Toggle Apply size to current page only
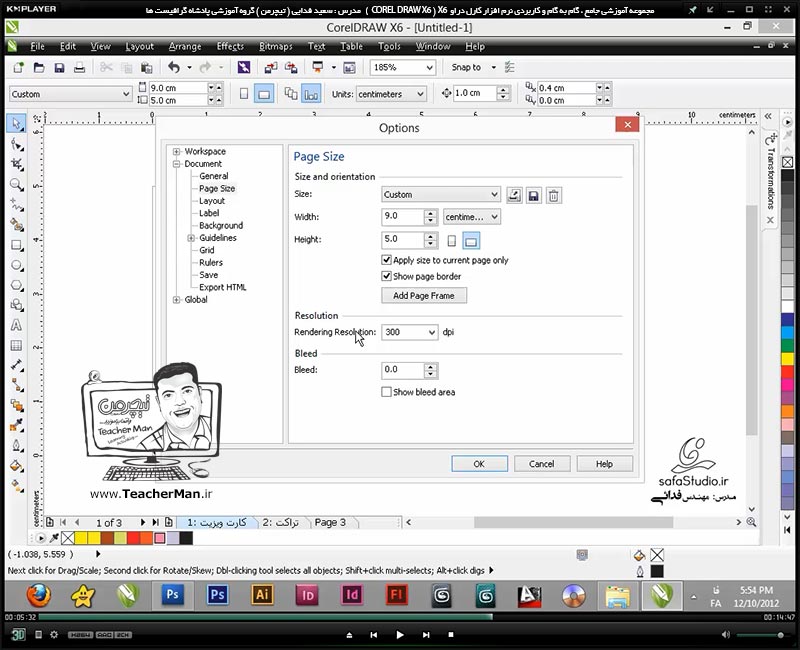The width and height of the screenshot is (800, 650). (x=386, y=260)
